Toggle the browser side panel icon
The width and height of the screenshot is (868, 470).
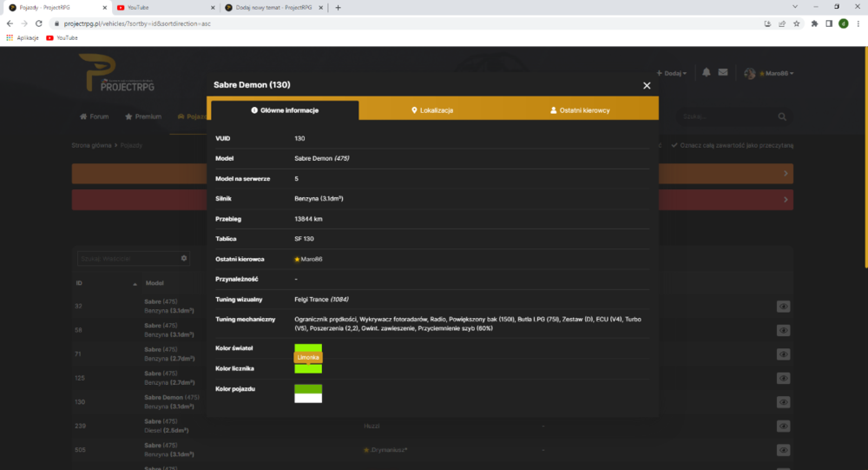tap(829, 23)
